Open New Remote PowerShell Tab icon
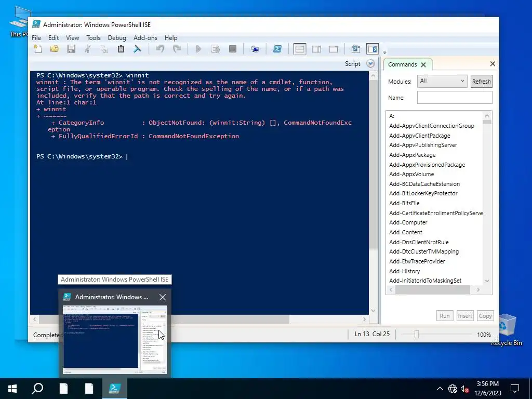The image size is (532, 399). 255,49
